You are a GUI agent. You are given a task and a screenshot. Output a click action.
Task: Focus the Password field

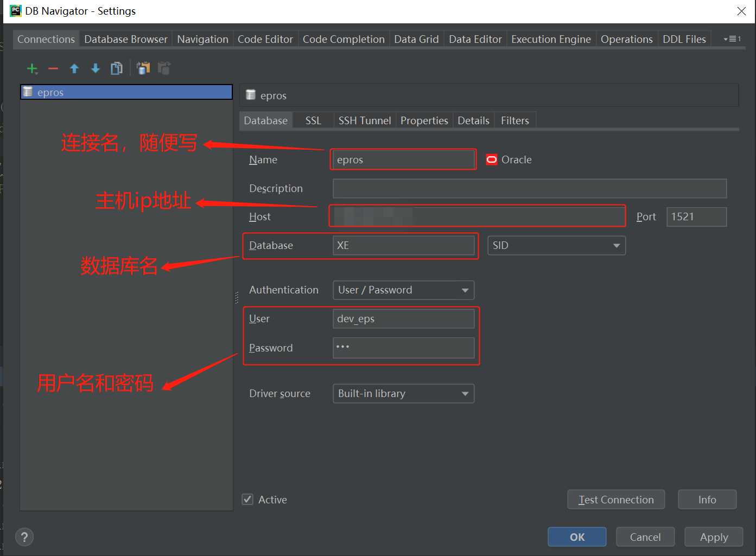pos(403,348)
